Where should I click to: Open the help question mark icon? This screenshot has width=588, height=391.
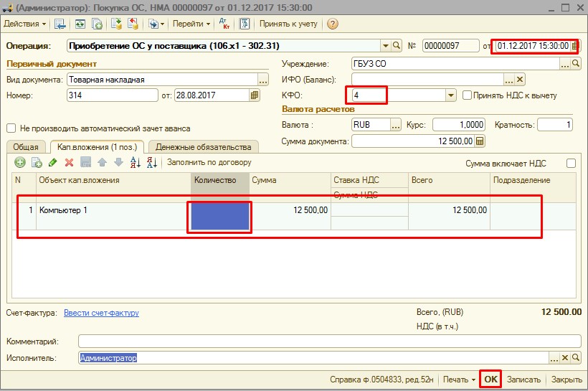pos(332,24)
